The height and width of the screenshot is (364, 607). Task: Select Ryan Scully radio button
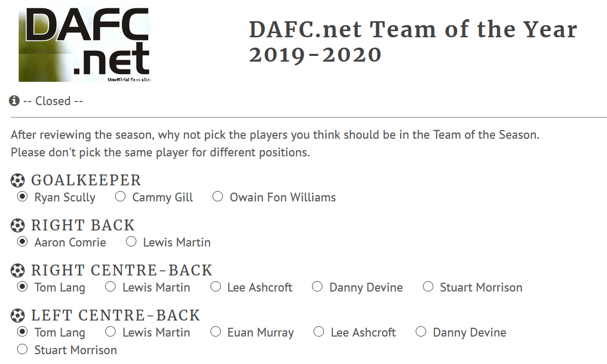pos(22,197)
